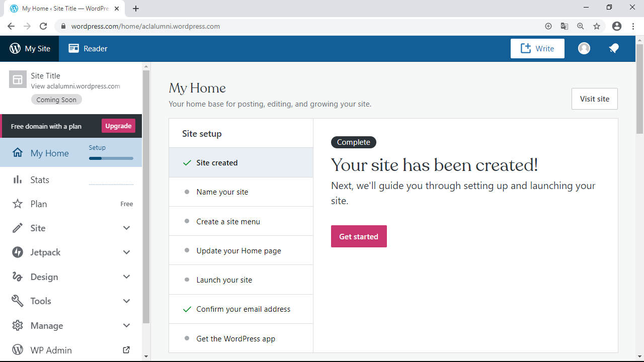Screen dimensions: 644x362
Task: Expand the Manage section chevron
Action: (x=126, y=326)
